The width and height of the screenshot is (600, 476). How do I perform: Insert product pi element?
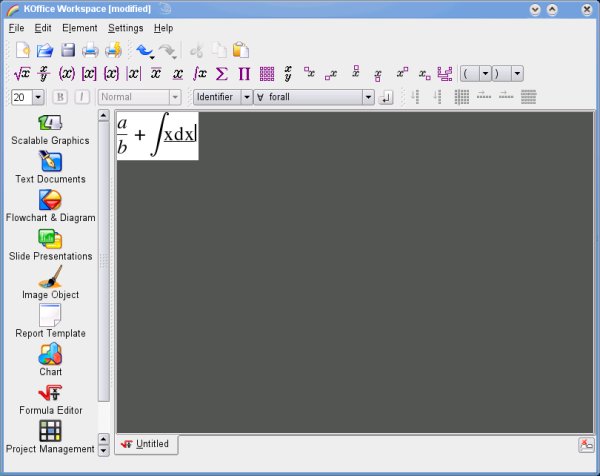click(244, 73)
